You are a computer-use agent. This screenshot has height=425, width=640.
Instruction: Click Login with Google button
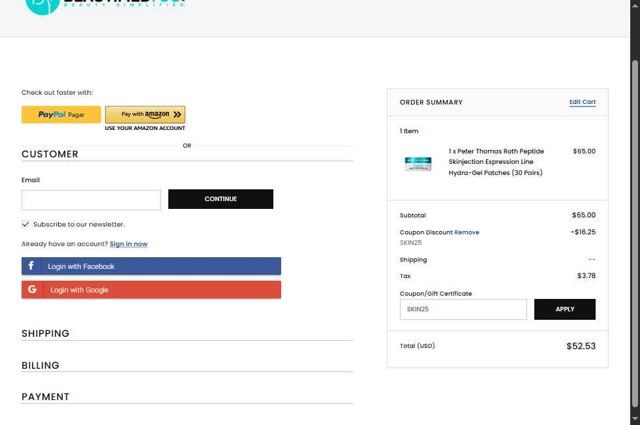coord(151,290)
